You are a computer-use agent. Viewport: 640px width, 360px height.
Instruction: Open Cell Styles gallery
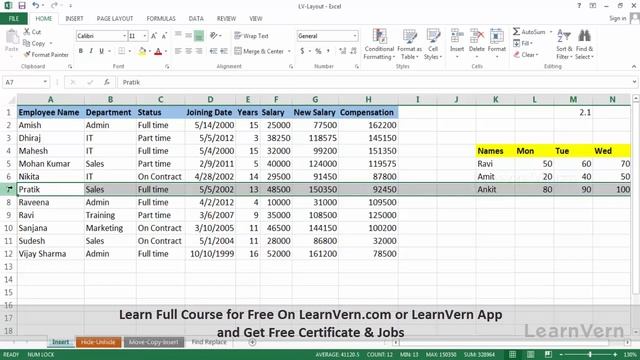(433, 44)
